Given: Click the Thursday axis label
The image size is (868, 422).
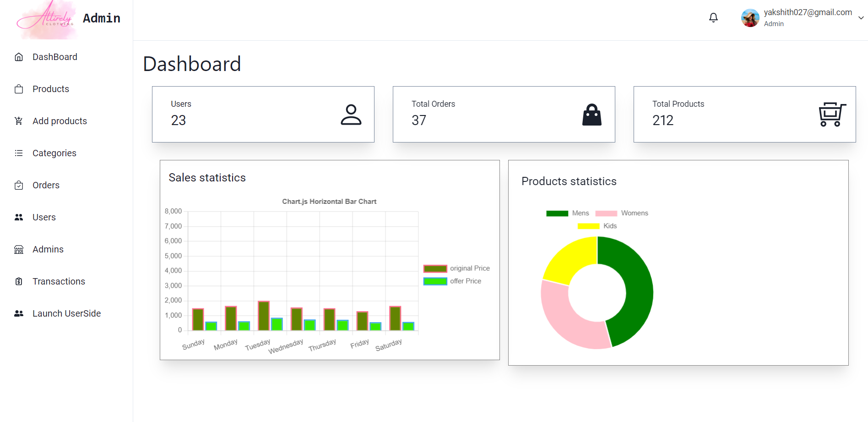Looking at the screenshot, I should (322, 345).
